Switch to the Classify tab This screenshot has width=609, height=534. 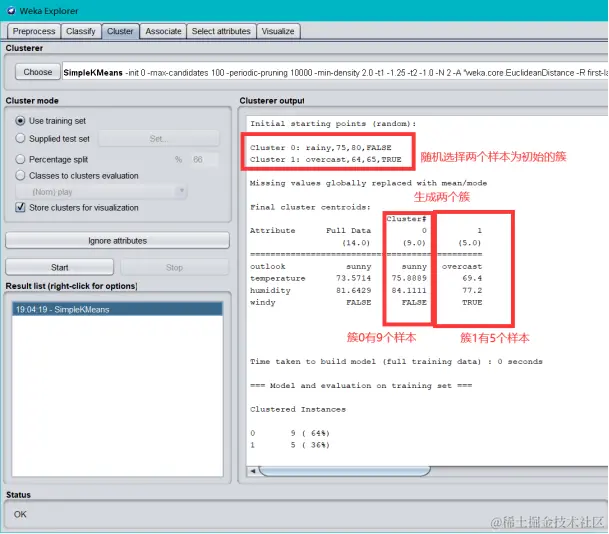(81, 31)
